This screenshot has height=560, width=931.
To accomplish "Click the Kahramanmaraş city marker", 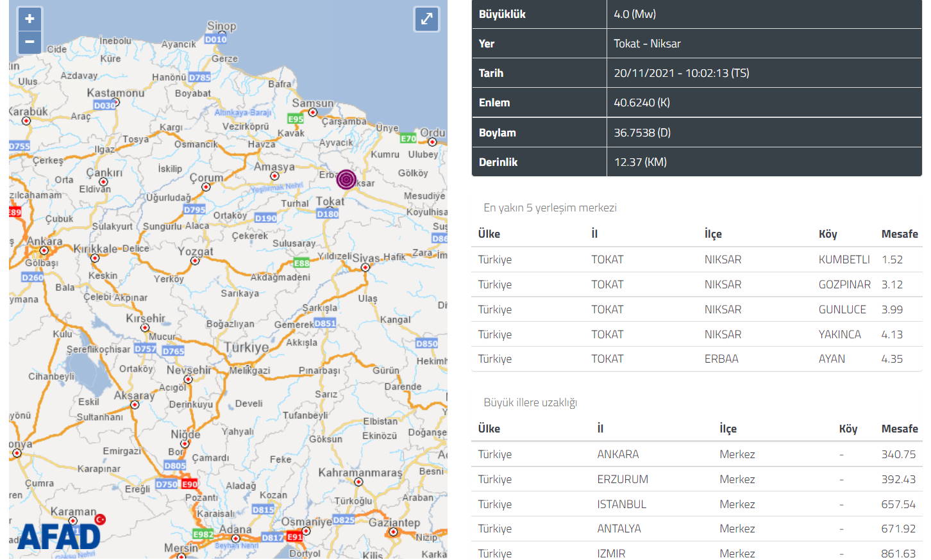I will pyautogui.click(x=358, y=482).
